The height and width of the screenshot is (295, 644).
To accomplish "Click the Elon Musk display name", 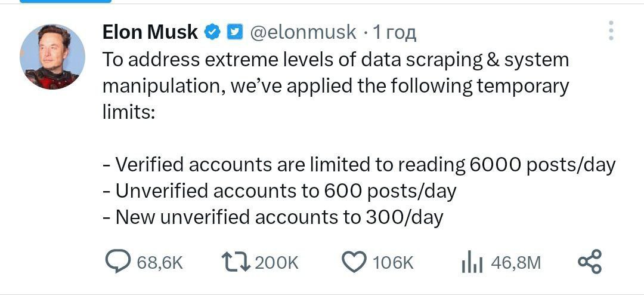I will click(150, 32).
